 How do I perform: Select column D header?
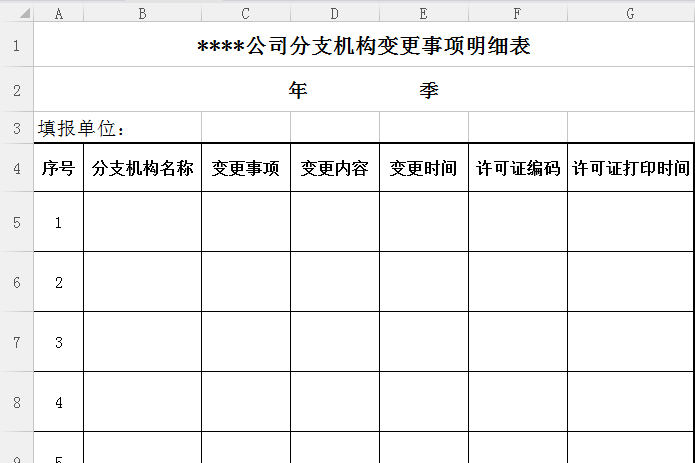(x=335, y=13)
